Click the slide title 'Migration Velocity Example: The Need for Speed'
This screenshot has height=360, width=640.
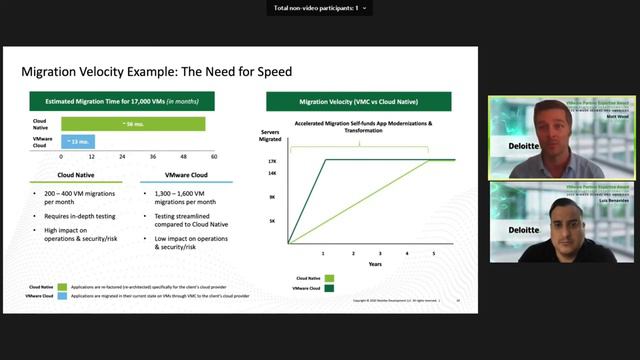157,72
